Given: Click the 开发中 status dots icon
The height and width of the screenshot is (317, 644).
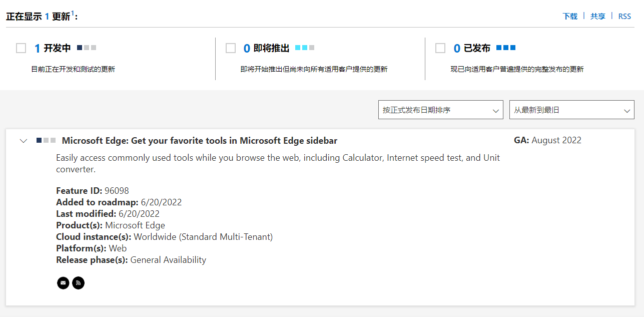Looking at the screenshot, I should pyautogui.click(x=87, y=48).
